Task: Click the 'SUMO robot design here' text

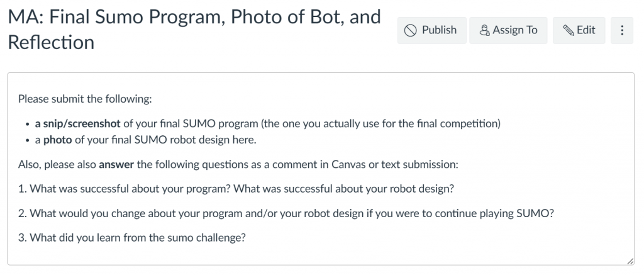Action: [x=195, y=140]
